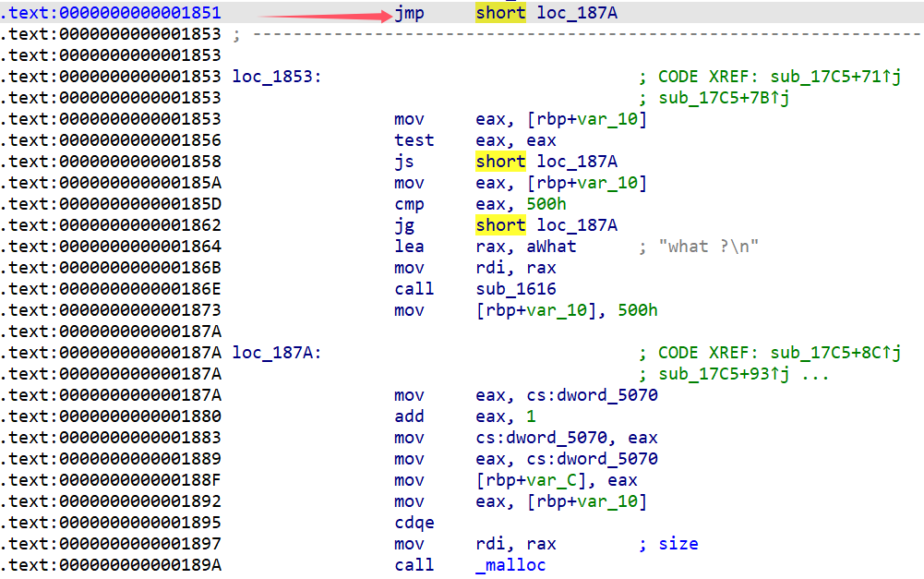Viewport: 924px width, 579px height.
Task: Click loc_187A in the highlighted jmp instruction
Action: (579, 13)
